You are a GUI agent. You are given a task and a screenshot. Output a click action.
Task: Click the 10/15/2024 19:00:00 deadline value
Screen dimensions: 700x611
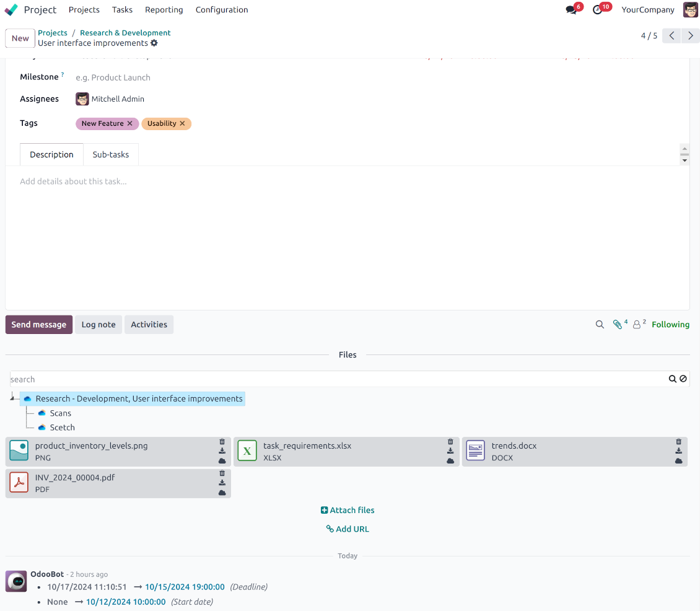(x=185, y=587)
